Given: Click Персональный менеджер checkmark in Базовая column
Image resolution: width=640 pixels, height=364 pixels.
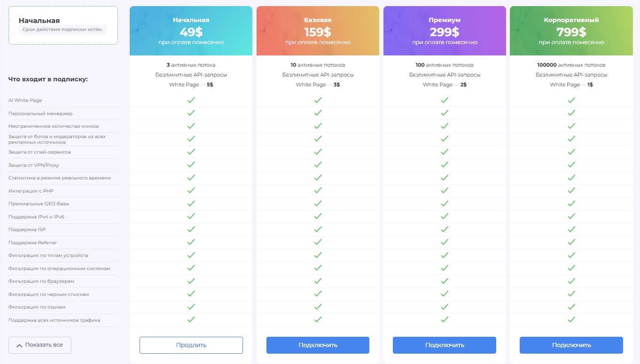Looking at the screenshot, I should (x=318, y=113).
